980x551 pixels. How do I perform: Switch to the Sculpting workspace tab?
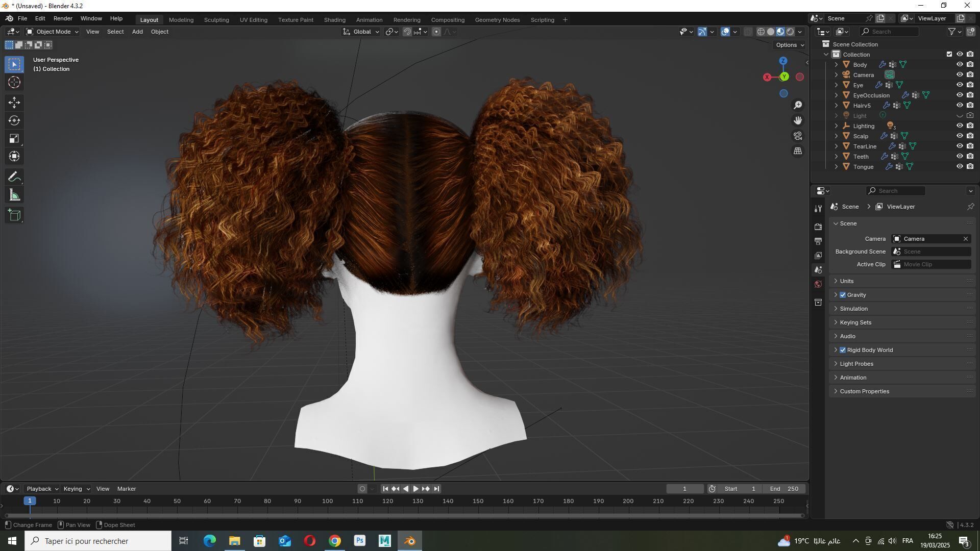[x=216, y=20]
